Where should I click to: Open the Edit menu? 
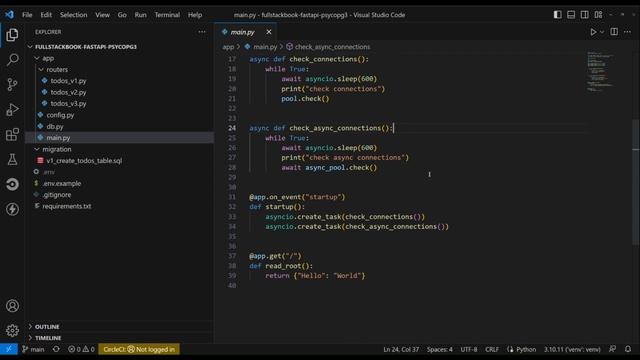pos(46,15)
